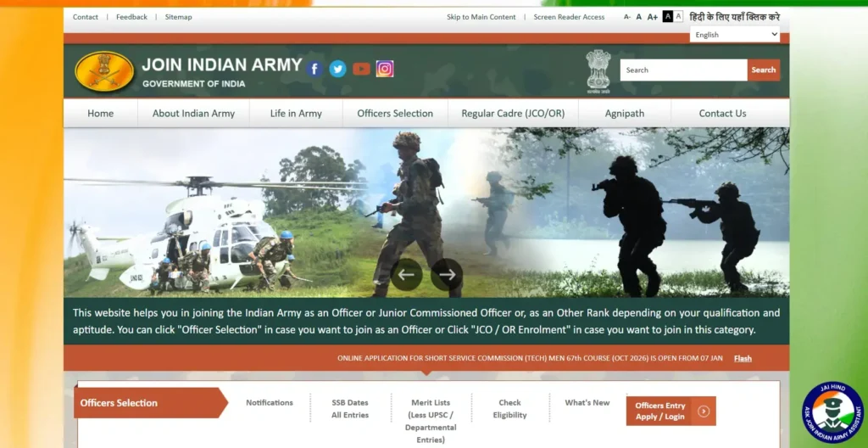Open the Twitter bird icon
The image size is (868, 448).
click(337, 69)
